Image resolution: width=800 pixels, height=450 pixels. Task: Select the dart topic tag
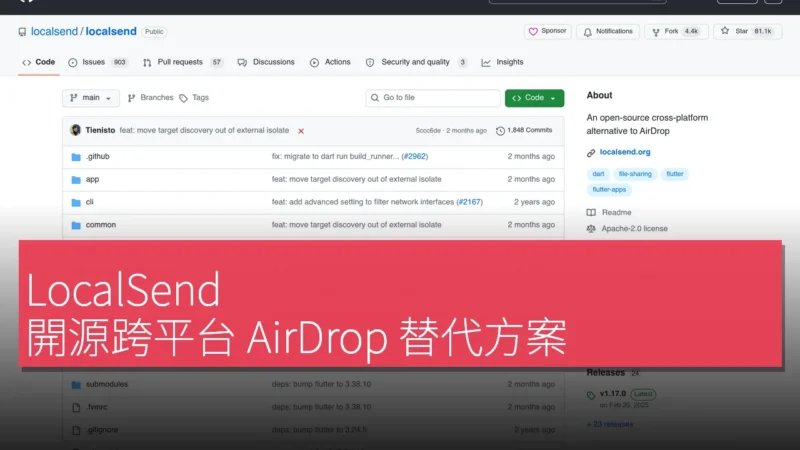click(x=598, y=174)
